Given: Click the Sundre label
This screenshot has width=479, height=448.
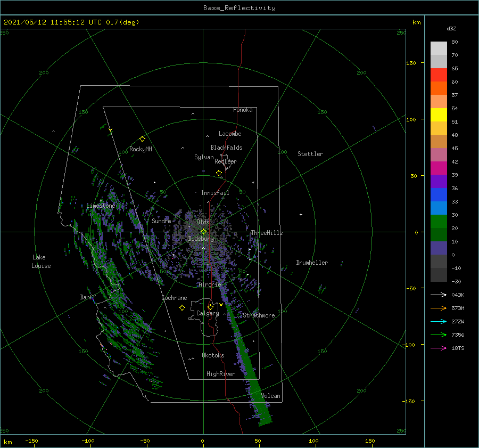Looking at the screenshot, I should click(161, 221).
